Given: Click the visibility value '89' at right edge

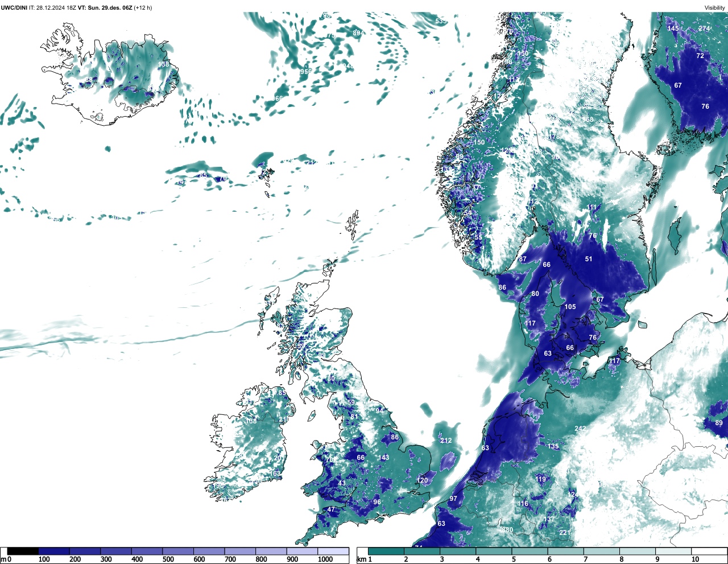Looking at the screenshot, I should coord(719,423).
